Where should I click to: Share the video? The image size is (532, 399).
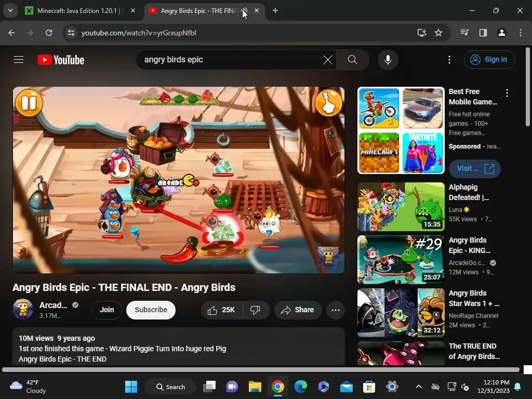(298, 310)
